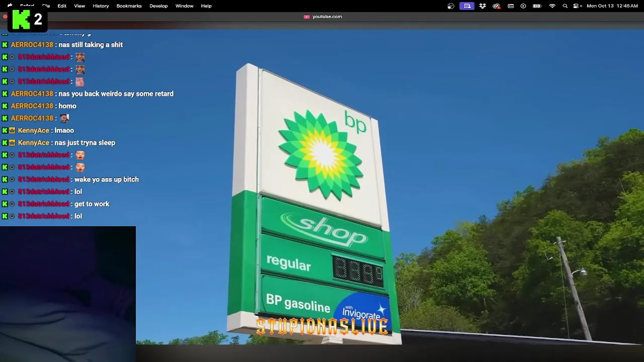Open Control Center icon in menu bar

[577, 6]
